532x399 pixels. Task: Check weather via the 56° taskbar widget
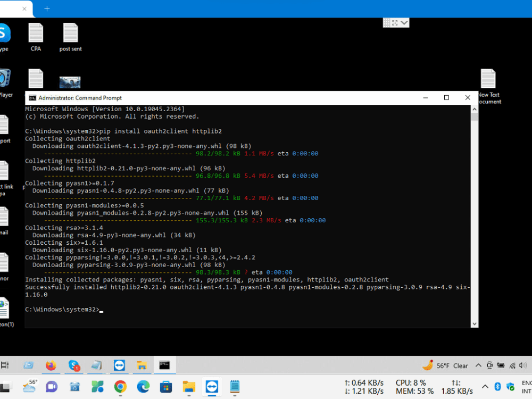(x=29, y=386)
